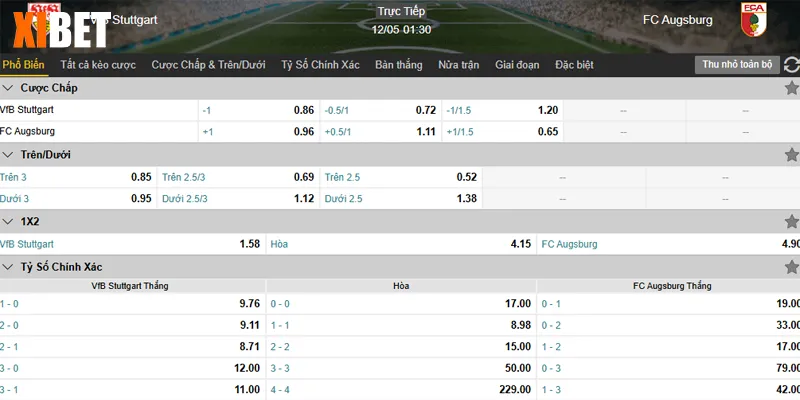Collapse the 1X2 market section
The height and width of the screenshot is (400, 800).
tap(9, 221)
